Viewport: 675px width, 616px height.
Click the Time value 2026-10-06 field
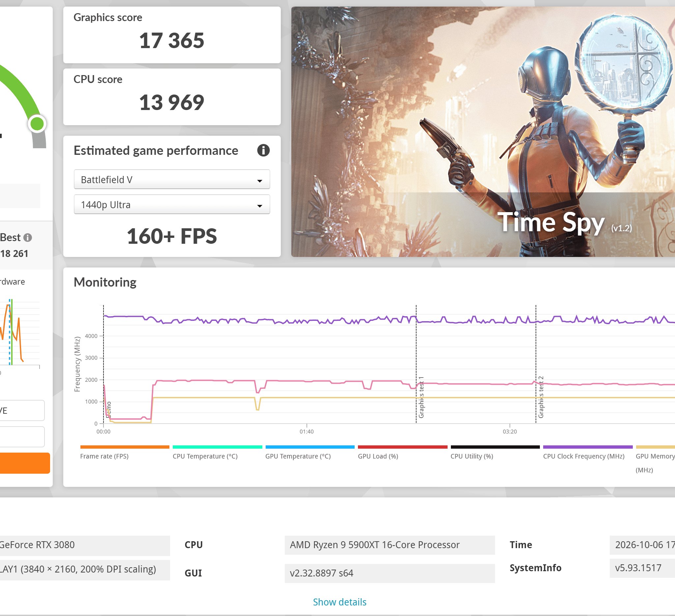pyautogui.click(x=642, y=545)
